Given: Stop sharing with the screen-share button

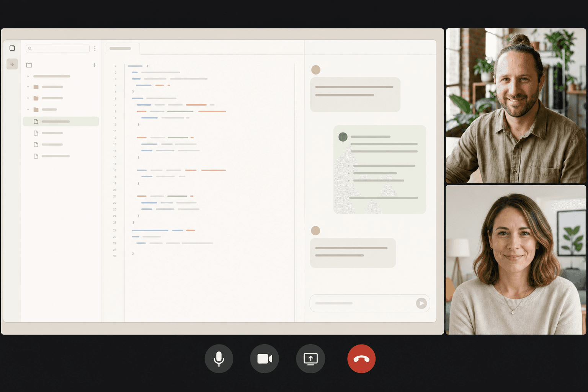Looking at the screenshot, I should (310, 359).
